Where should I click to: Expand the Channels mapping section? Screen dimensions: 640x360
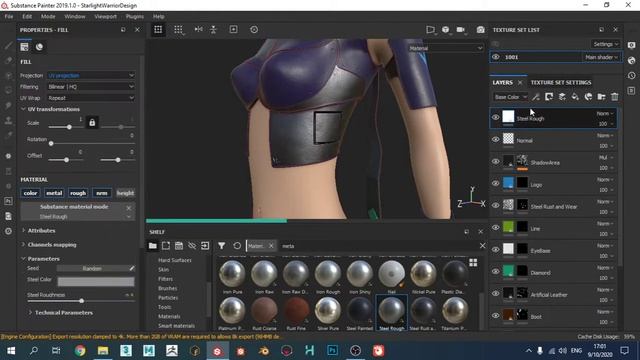pyautogui.click(x=23, y=244)
